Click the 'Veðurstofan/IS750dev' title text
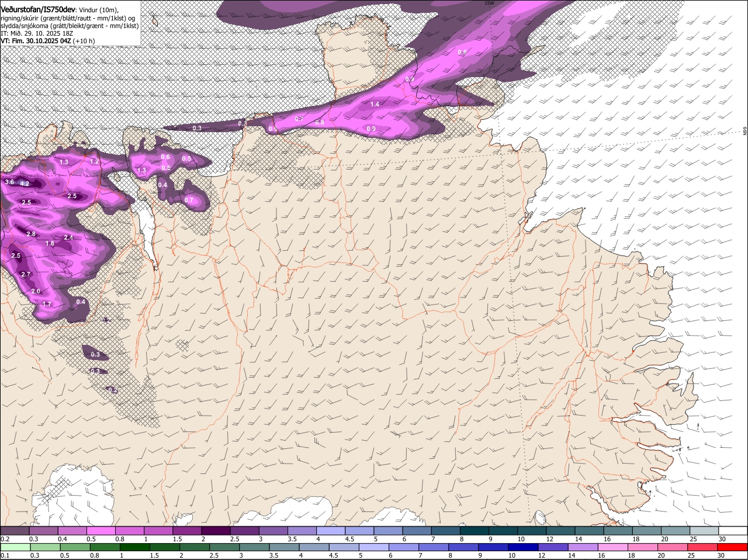 (x=38, y=10)
